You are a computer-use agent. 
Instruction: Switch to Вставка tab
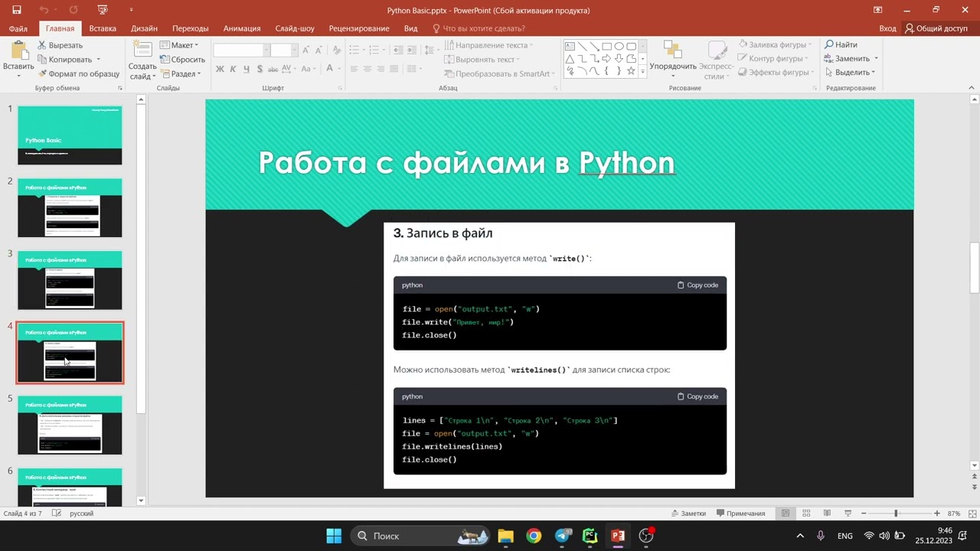pos(103,28)
